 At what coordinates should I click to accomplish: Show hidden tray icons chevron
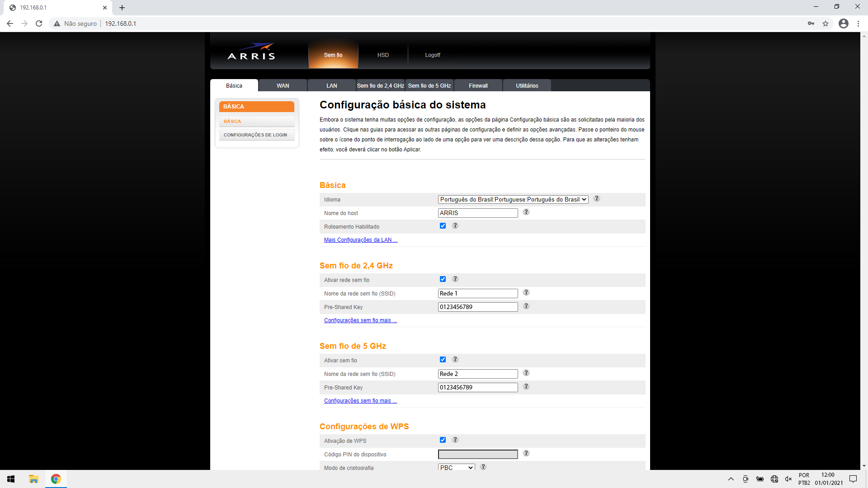click(x=731, y=479)
